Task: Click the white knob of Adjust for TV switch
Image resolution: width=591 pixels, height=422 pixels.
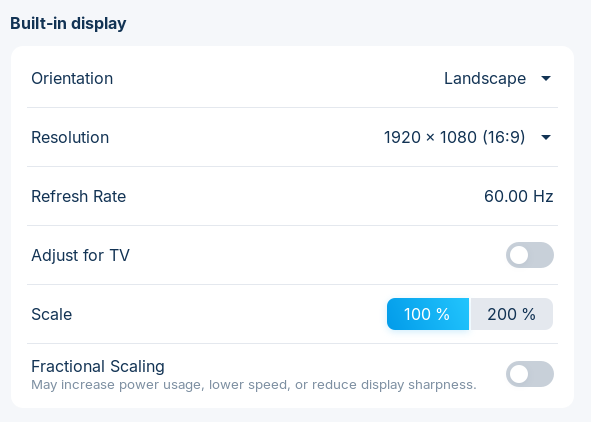Action: click(x=519, y=255)
